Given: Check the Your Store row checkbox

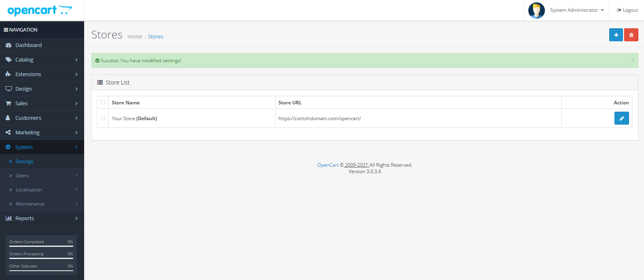Looking at the screenshot, I should coord(103,118).
